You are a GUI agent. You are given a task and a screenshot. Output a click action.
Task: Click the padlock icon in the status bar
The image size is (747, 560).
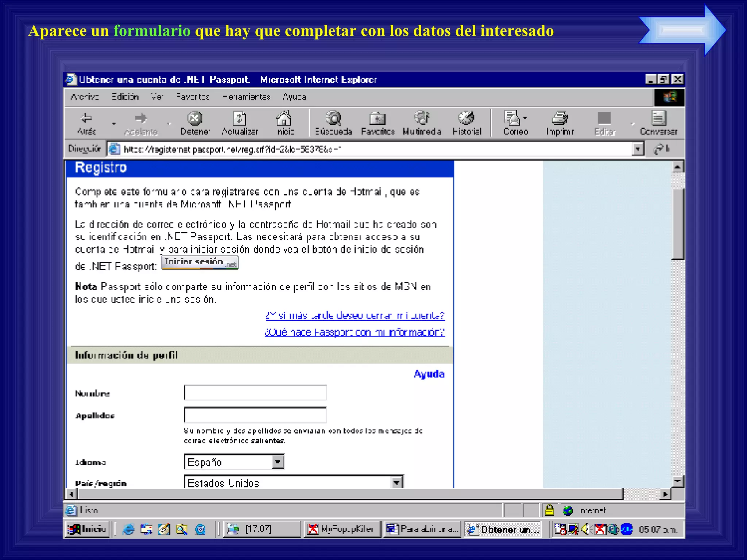pyautogui.click(x=549, y=510)
